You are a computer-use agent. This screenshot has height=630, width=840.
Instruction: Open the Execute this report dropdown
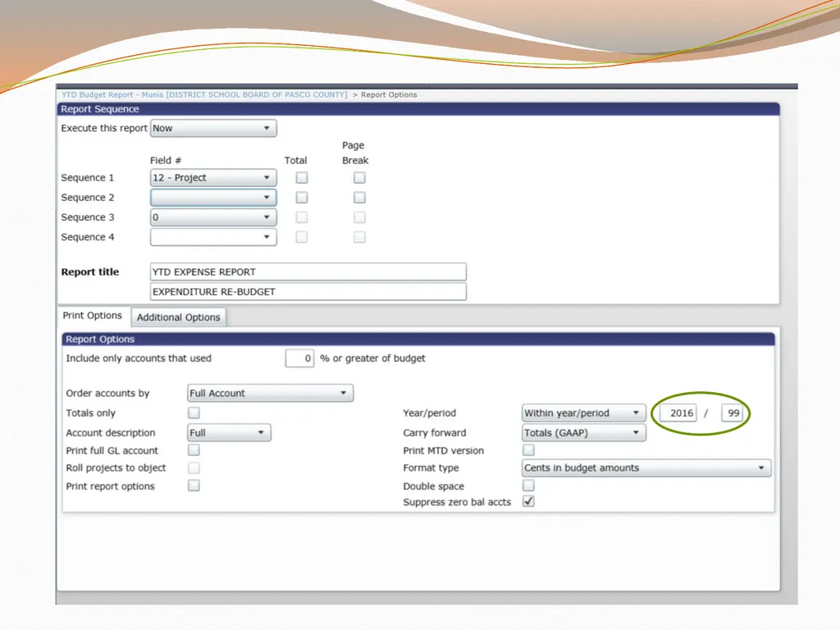213,129
